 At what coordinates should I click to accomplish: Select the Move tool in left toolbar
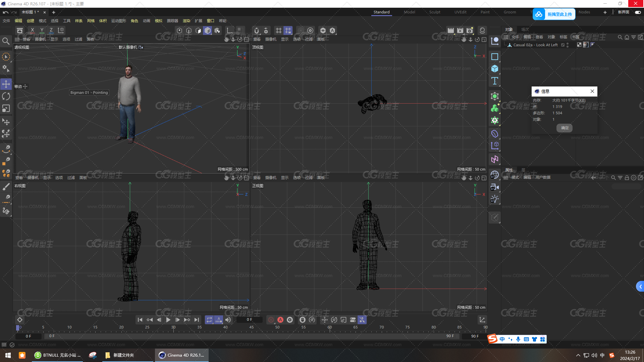(6, 84)
